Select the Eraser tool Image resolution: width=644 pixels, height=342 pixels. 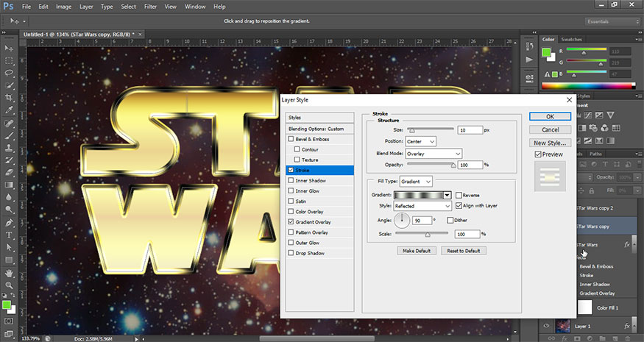(9, 172)
